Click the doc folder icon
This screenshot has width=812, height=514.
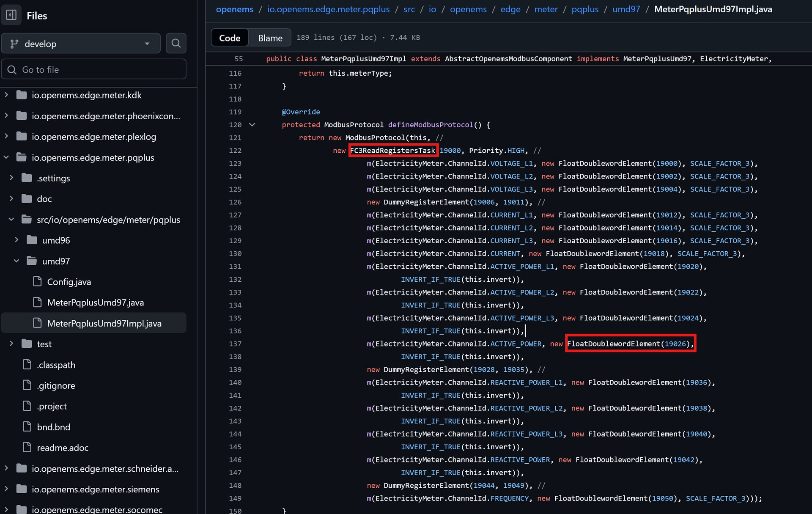point(27,199)
